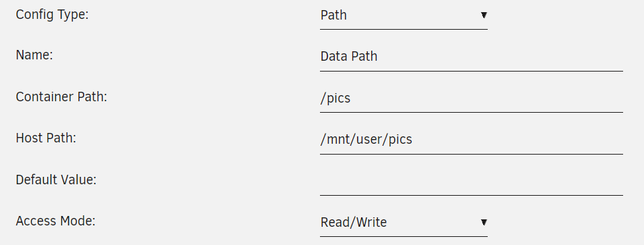Click into the Container Path field
Image resolution: width=644 pixels, height=245 pixels.
[x=472, y=99]
